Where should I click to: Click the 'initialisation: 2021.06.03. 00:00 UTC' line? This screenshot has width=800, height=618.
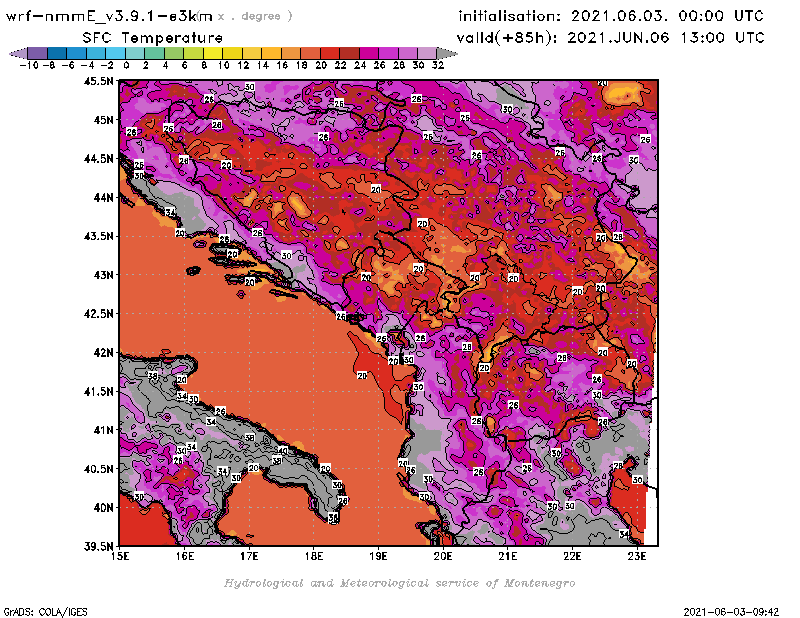611,16
